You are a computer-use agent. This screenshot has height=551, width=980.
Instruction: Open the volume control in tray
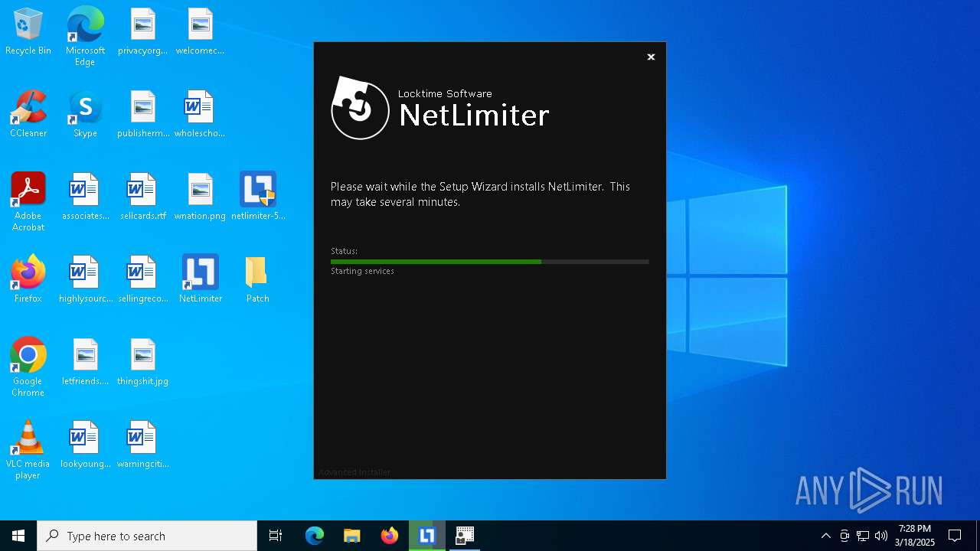click(x=881, y=536)
